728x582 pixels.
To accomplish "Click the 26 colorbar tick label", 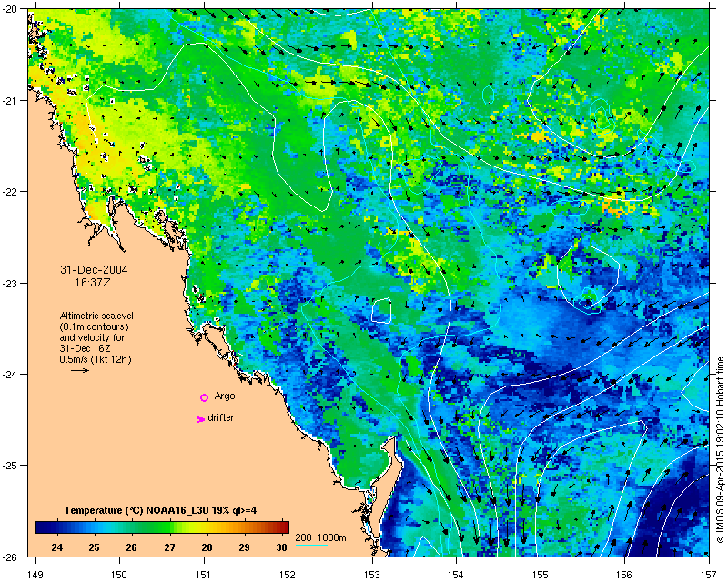I will click(131, 547).
